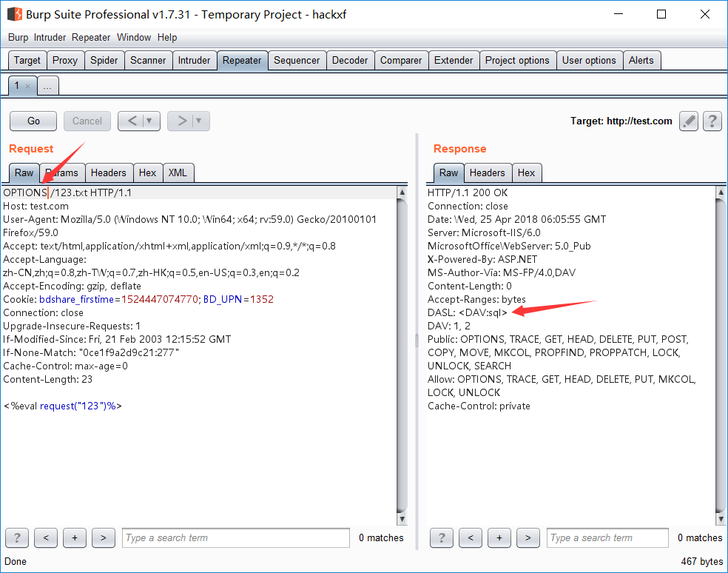Click the HTTP/1.1 200 OK response line
The image size is (728, 573).
pos(468,193)
